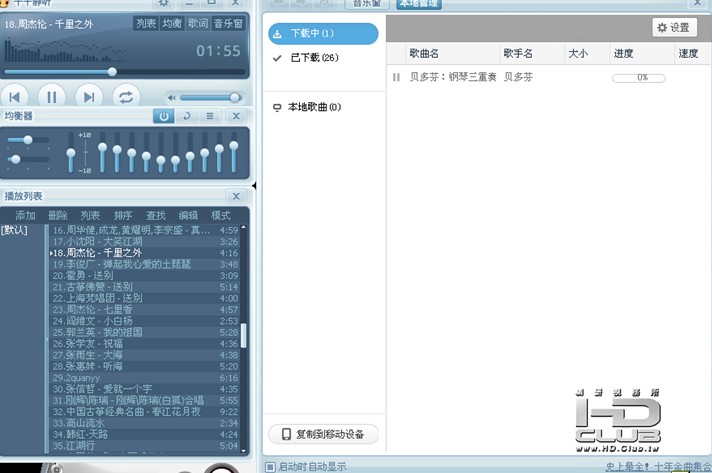
Task: Open the 歌词 lyrics tab
Action: [x=198, y=23]
